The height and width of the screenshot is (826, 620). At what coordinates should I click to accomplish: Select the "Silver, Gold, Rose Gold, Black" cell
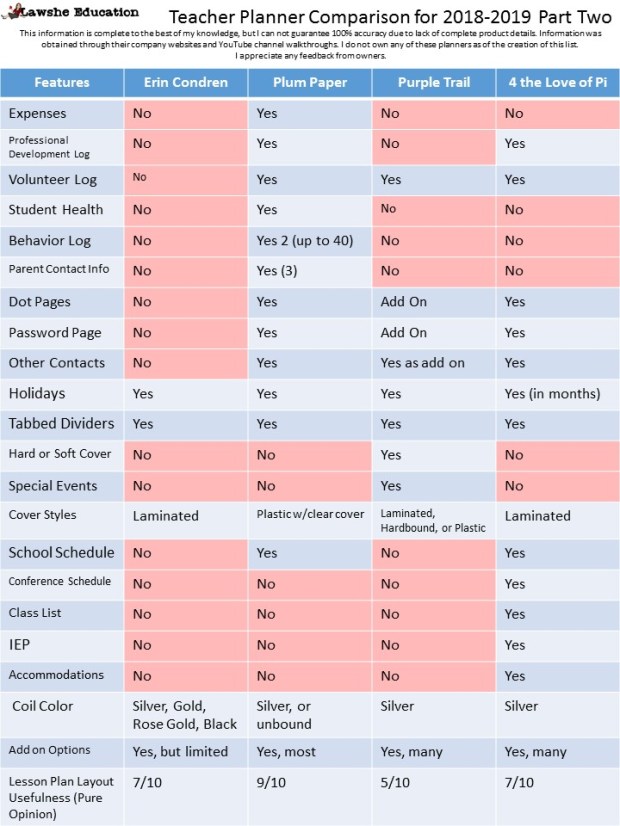pos(185,715)
